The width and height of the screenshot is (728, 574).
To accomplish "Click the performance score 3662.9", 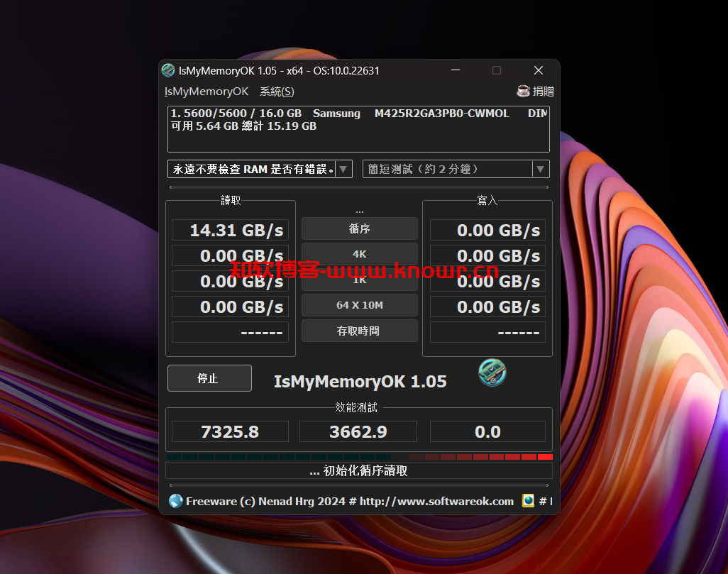I will pos(358,431).
